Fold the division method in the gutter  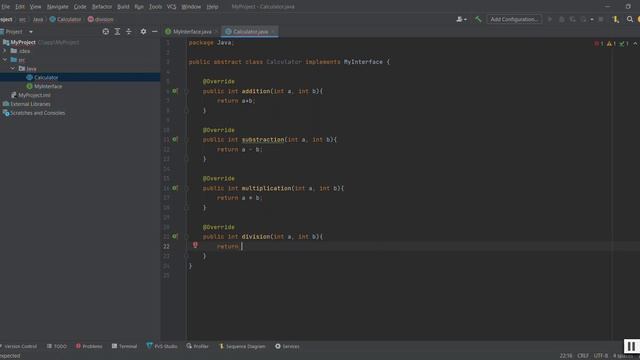tap(187, 236)
